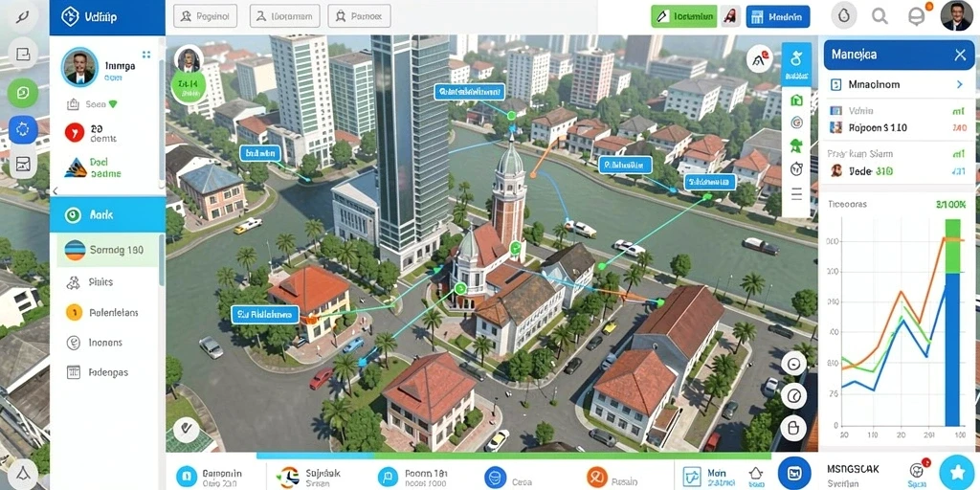980x490 pixels.
Task: Click the 'Su Ridalonea' map label
Action: [265, 314]
